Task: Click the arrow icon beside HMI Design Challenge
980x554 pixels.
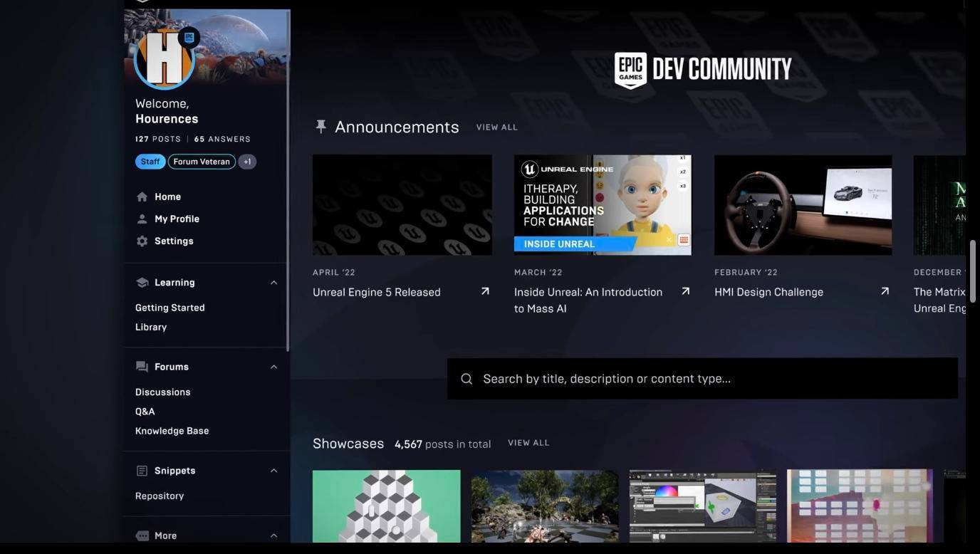Action: point(885,291)
